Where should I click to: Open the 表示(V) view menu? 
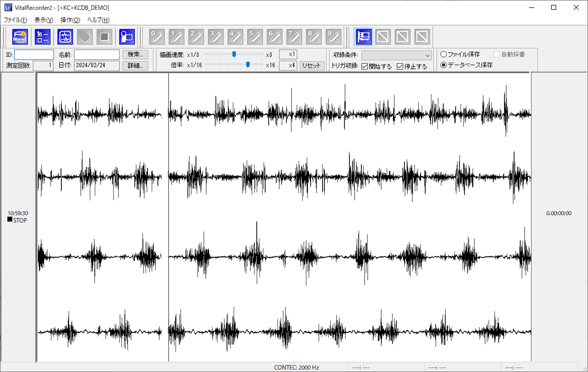(x=43, y=20)
